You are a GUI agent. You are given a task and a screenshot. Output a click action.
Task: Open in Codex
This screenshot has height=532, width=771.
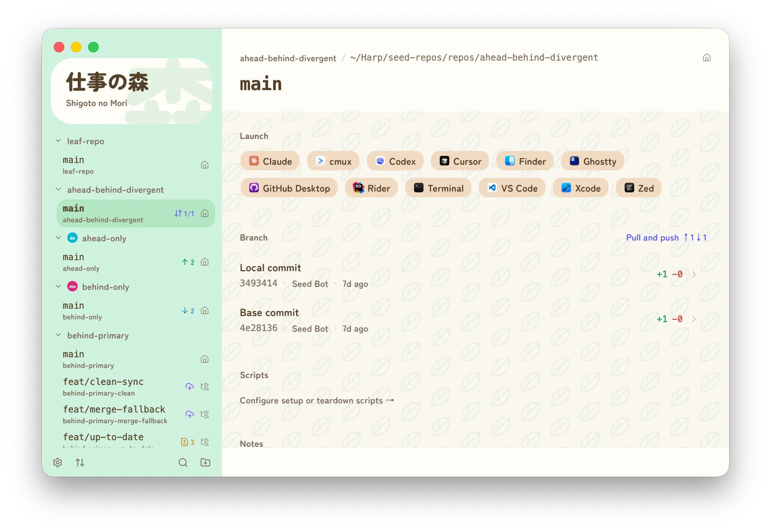pyautogui.click(x=395, y=161)
